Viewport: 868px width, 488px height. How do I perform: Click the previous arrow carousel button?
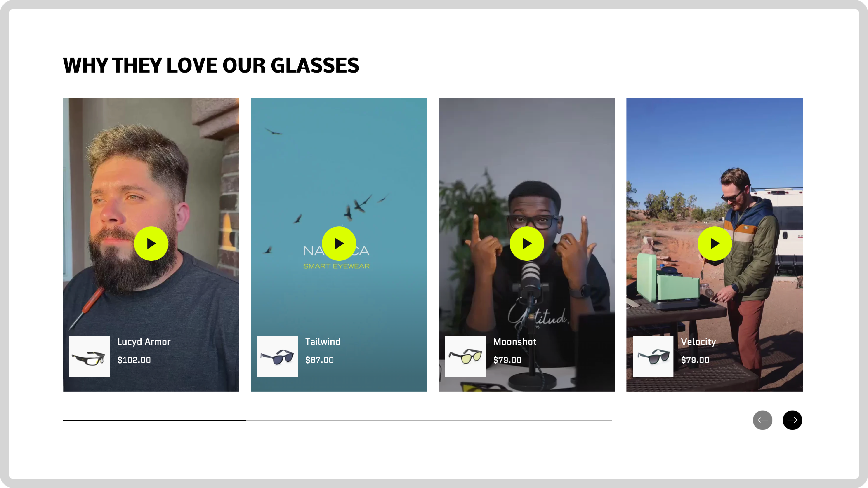[x=762, y=420]
